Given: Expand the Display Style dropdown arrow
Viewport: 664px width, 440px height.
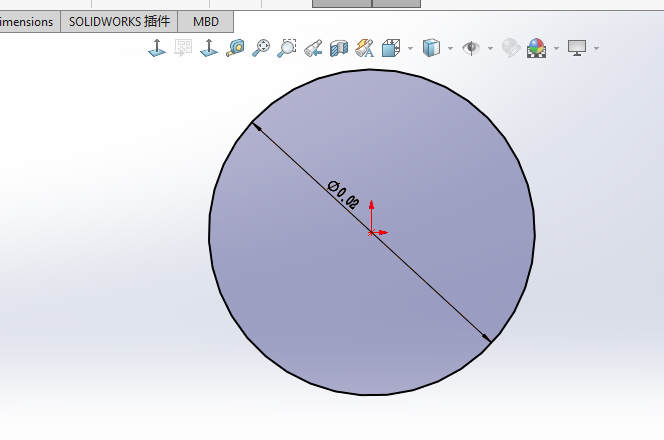Looking at the screenshot, I should (x=450, y=48).
